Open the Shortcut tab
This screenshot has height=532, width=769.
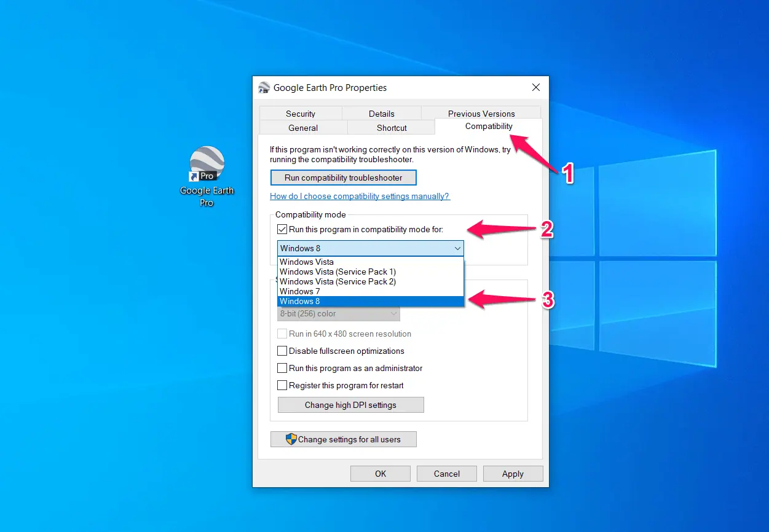click(x=392, y=128)
